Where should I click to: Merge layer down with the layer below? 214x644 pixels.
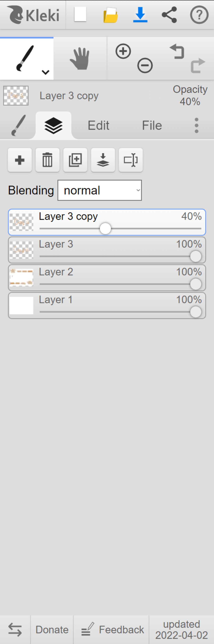(x=103, y=160)
